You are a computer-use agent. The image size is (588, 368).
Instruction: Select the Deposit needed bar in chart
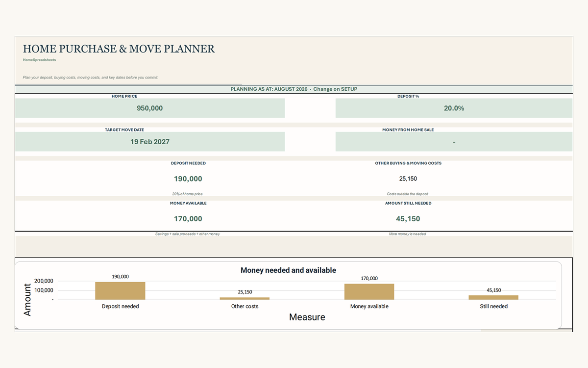click(120, 290)
